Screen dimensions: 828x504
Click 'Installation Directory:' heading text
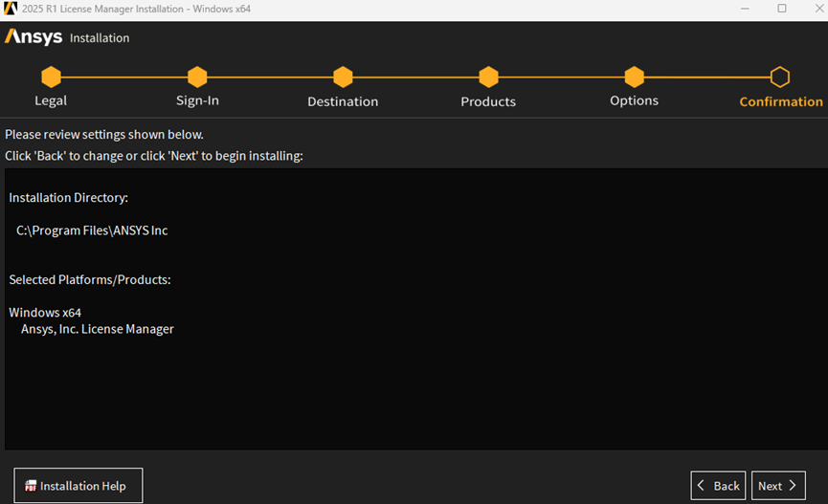tap(69, 198)
